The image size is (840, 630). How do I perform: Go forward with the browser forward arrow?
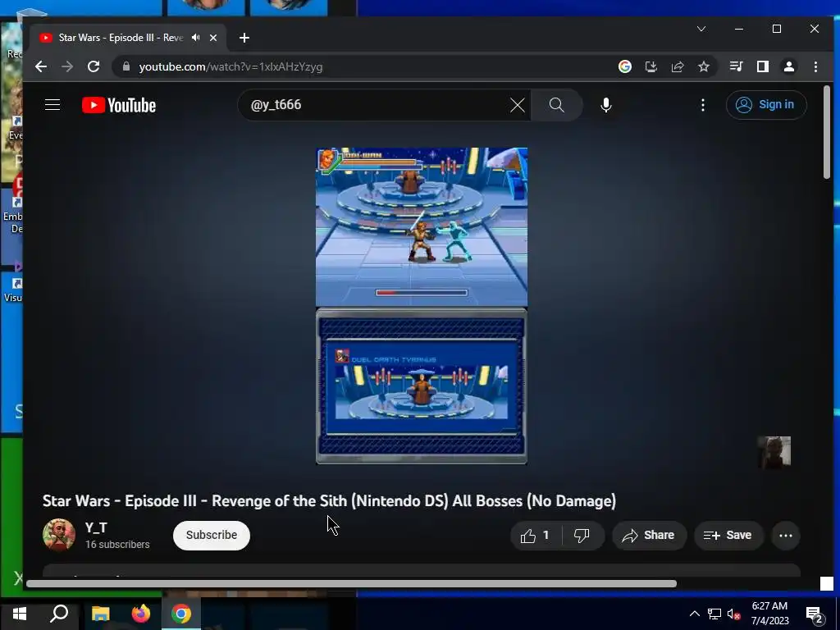[67, 66]
